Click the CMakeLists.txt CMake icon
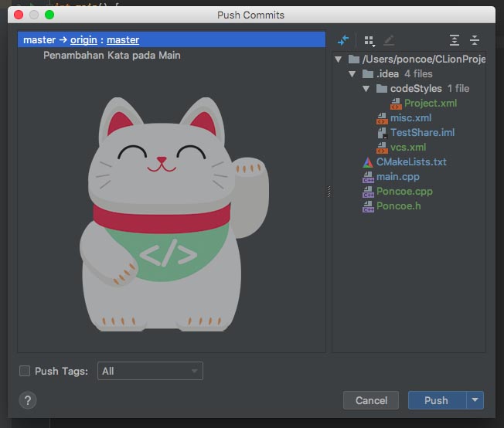This screenshot has height=428, width=504. (368, 162)
